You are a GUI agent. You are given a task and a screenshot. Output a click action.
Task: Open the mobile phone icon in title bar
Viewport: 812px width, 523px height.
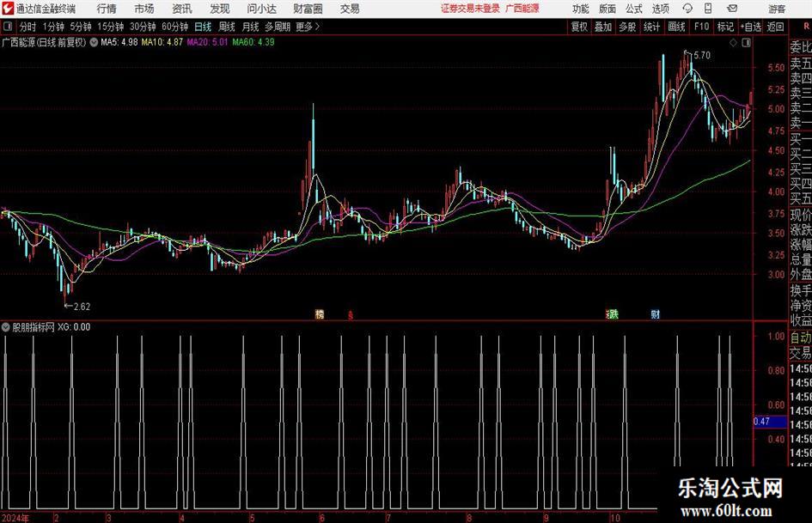[x=708, y=9]
